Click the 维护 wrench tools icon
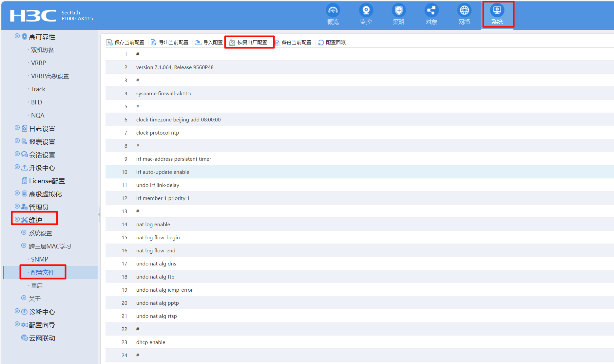 (x=25, y=220)
